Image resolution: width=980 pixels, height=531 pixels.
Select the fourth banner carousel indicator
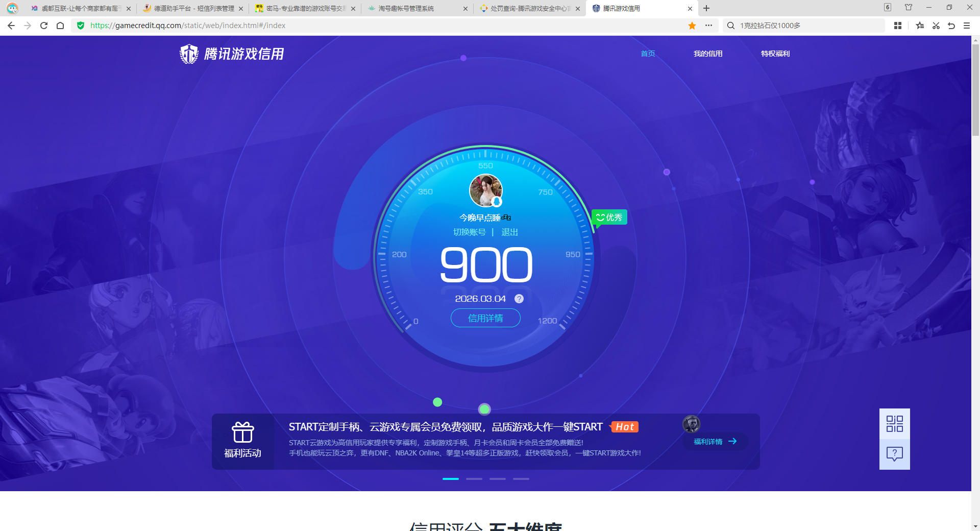[521, 479]
